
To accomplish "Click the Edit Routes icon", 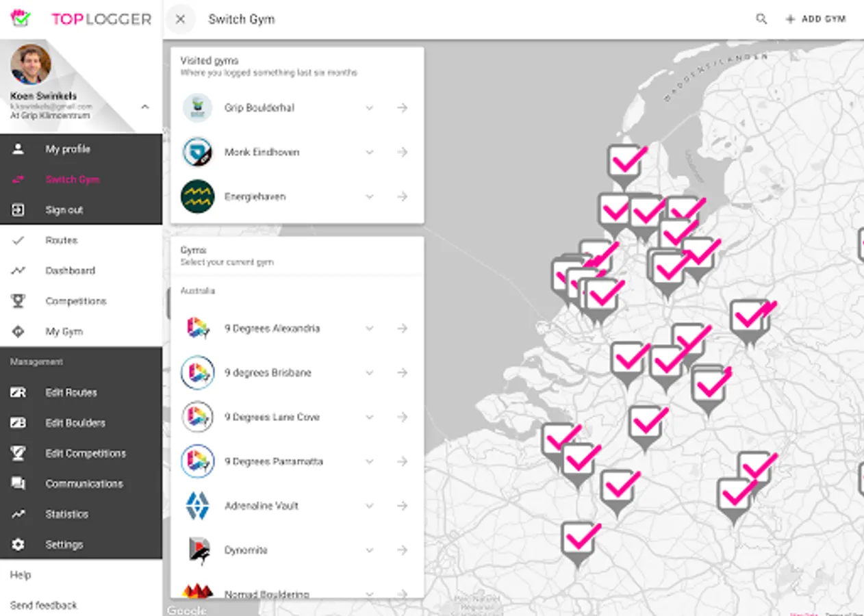I will click(18, 392).
